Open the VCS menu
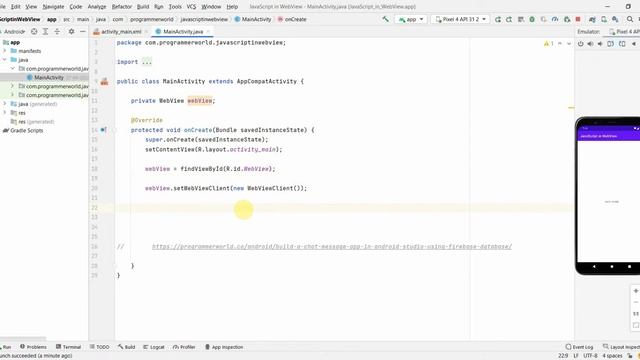The height and width of the screenshot is (360, 640). click(191, 7)
